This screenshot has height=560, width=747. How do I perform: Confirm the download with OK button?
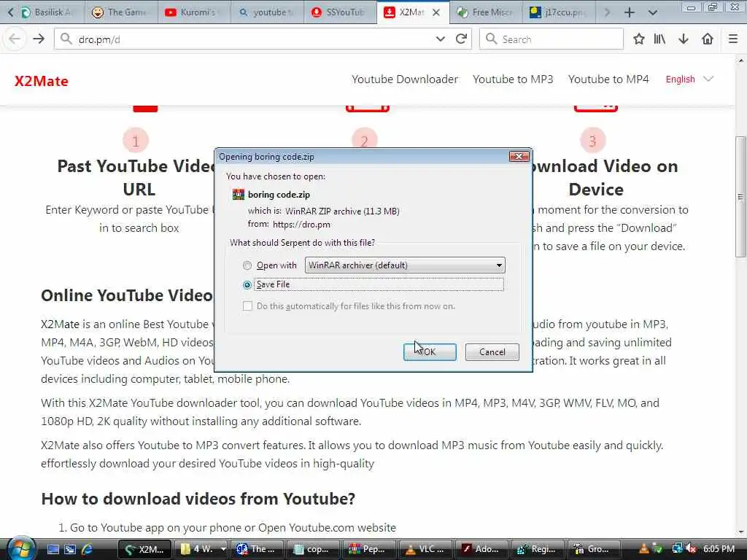pyautogui.click(x=430, y=352)
